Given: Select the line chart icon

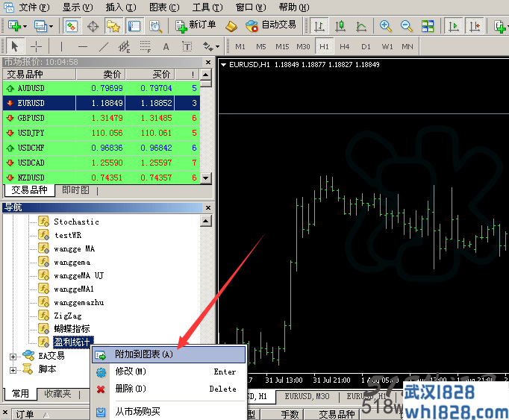Looking at the screenshot, I should 360,26.
